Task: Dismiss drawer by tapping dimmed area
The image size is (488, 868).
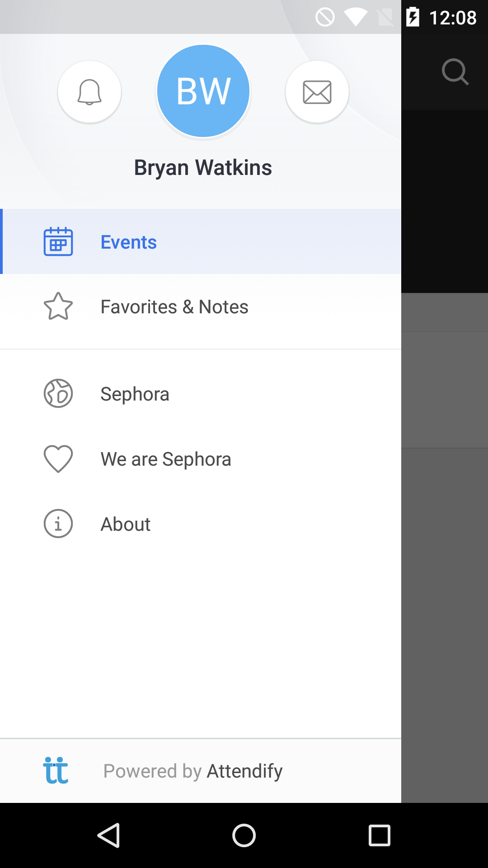Action: [x=445, y=588]
